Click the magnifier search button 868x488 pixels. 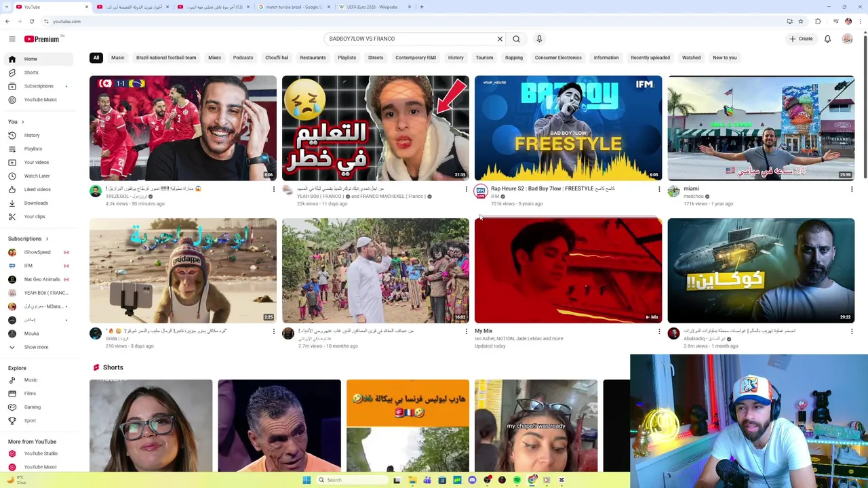click(516, 39)
